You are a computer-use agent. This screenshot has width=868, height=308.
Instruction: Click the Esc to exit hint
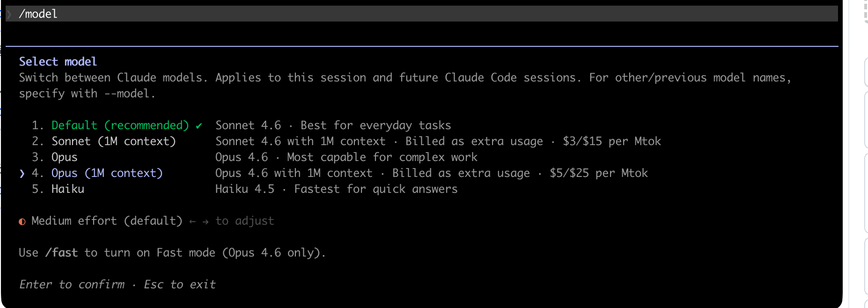point(180,285)
